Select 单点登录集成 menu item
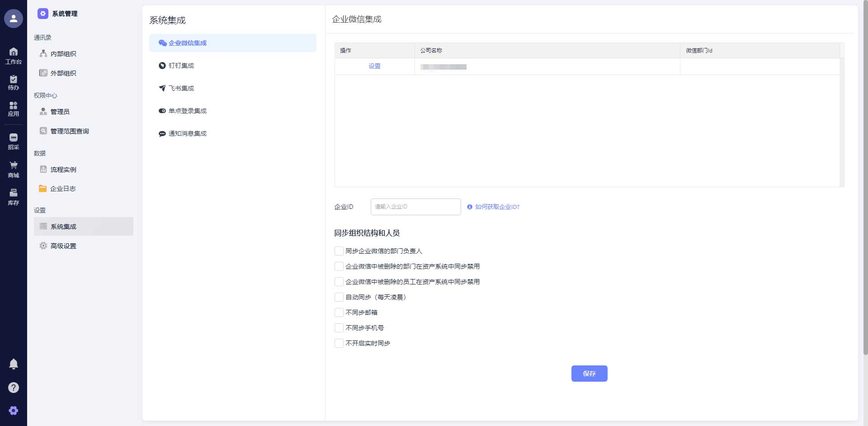This screenshot has width=868, height=426. 233,111
